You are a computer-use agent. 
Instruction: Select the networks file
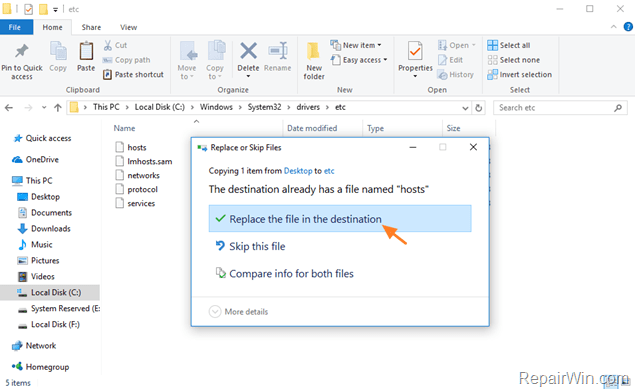click(138, 175)
